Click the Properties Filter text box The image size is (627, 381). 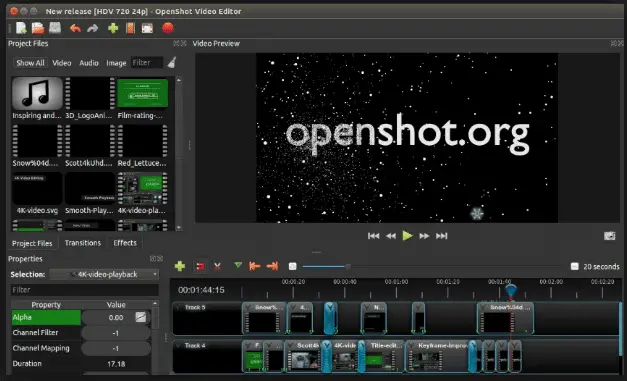[85, 290]
